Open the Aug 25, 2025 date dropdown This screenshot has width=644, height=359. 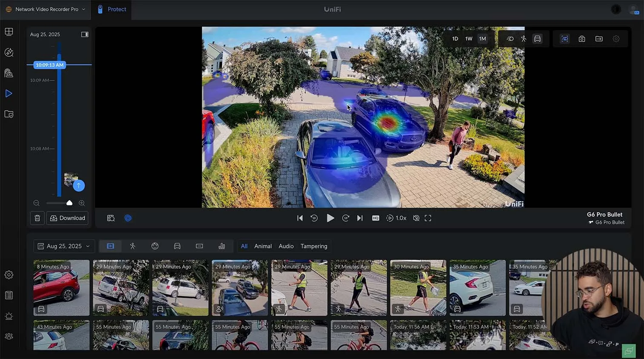[x=64, y=246]
